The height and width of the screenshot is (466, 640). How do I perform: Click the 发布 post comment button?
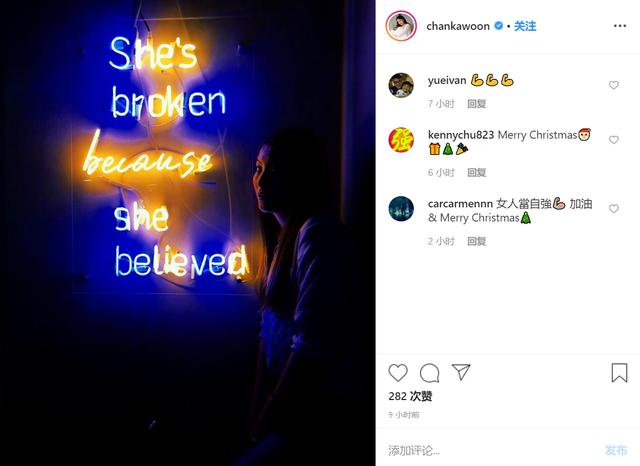(616, 450)
